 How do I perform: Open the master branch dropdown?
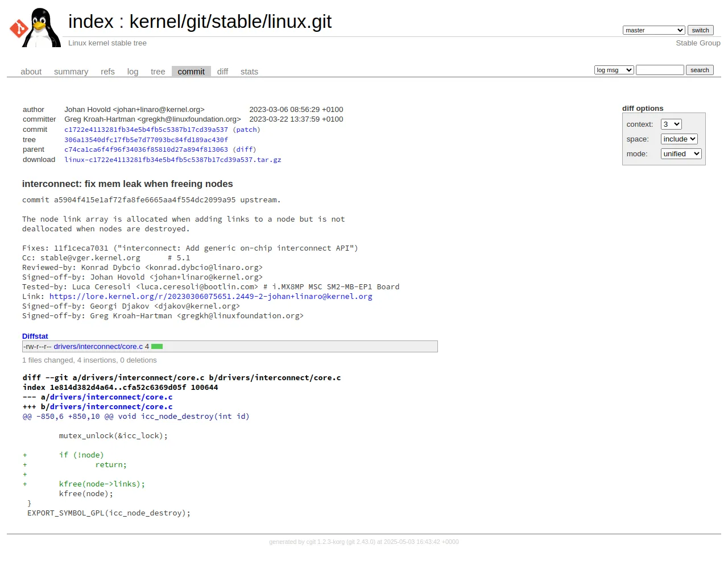click(x=653, y=30)
